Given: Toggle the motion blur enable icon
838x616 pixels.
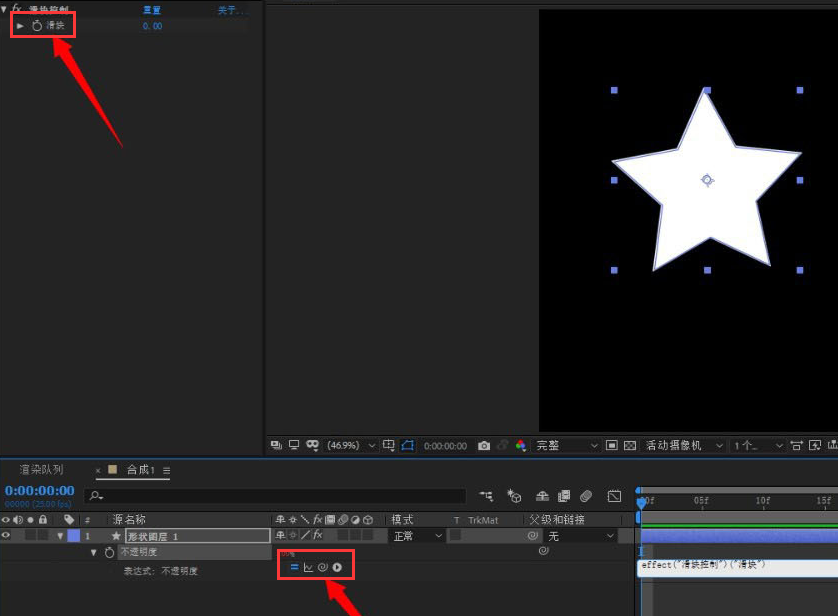Looking at the screenshot, I should 586,496.
